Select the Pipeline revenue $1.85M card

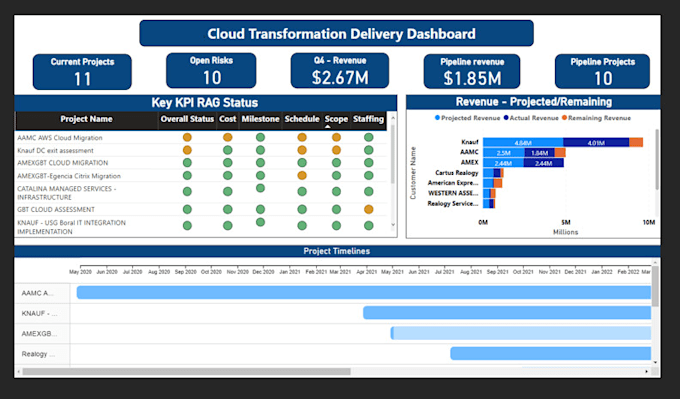click(472, 71)
